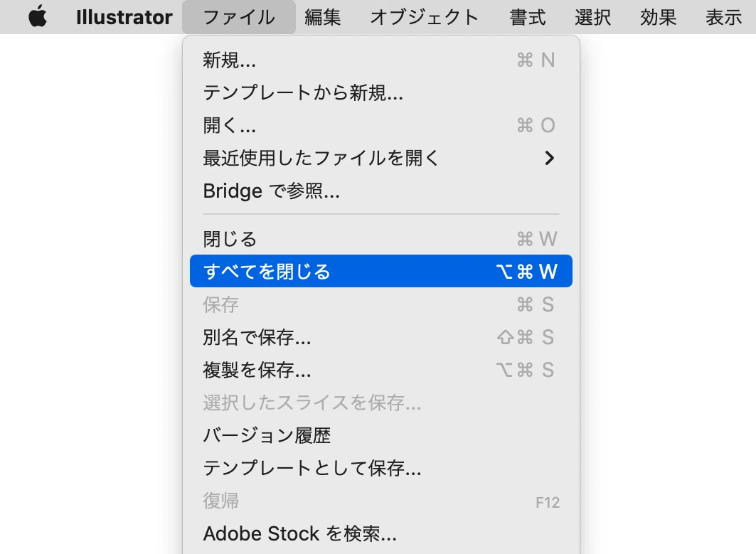Select Bridge で参照... entry

click(381, 191)
